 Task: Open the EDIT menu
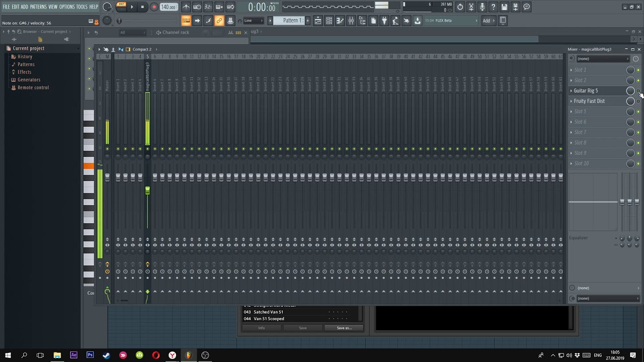16,7
